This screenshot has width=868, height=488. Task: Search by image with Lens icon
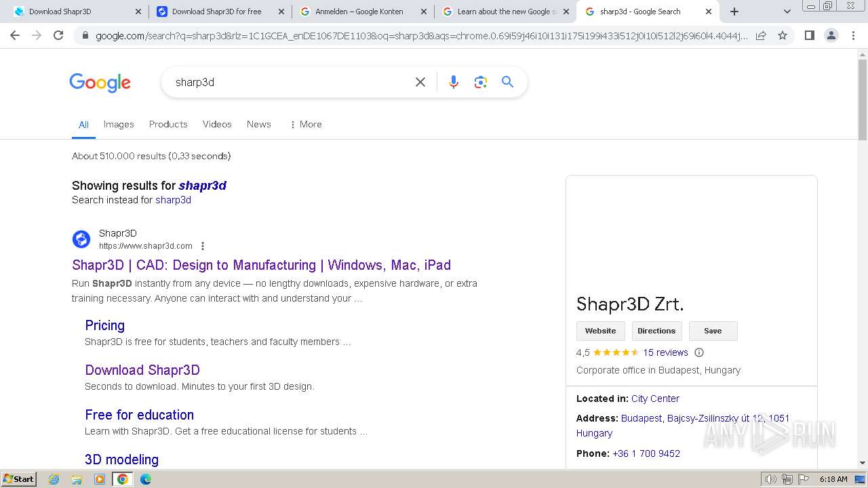click(x=481, y=82)
